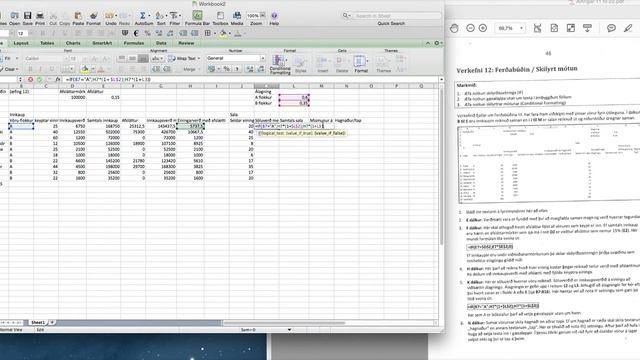Open Excel Help via purple help icon
The width and height of the screenshot is (640, 360).
pyautogui.click(x=274, y=16)
